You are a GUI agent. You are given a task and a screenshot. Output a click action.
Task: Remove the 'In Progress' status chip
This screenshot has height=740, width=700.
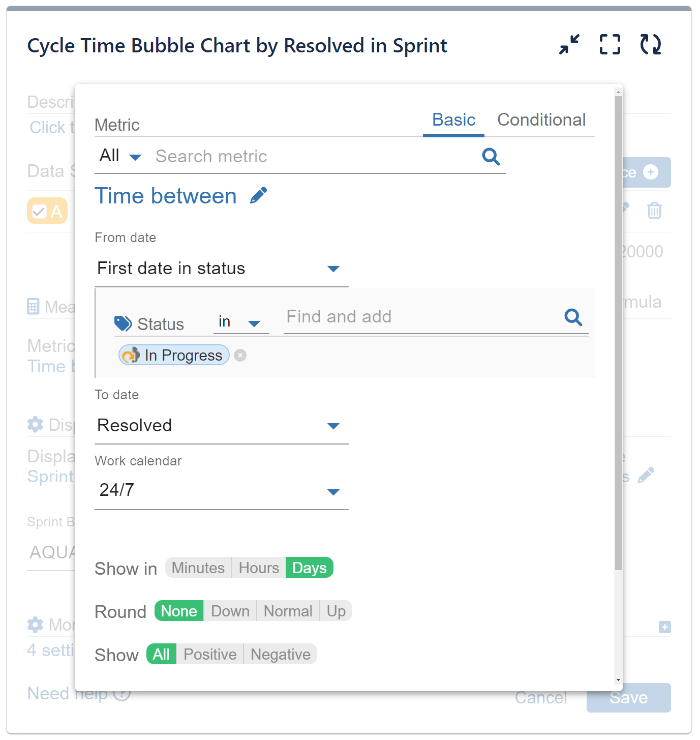239,355
